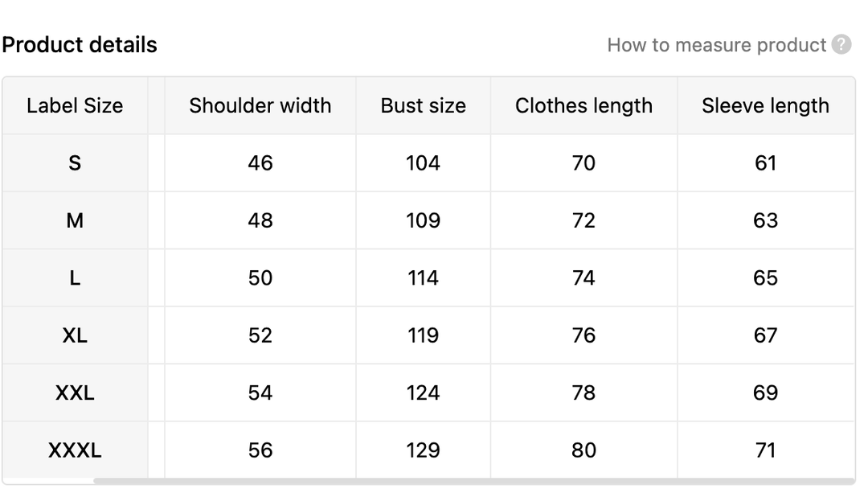This screenshot has width=868, height=489.
Task: Click the horizontal scrollbar under the table
Action: click(474, 482)
